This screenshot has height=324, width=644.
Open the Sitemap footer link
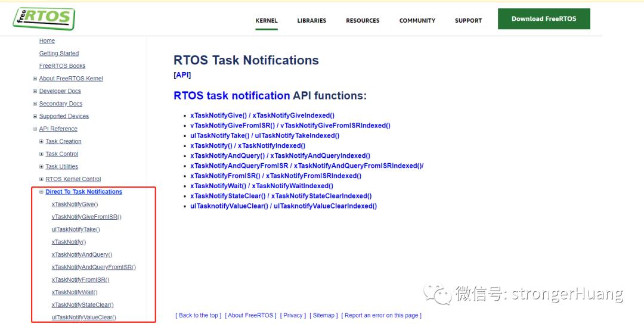[324, 316]
